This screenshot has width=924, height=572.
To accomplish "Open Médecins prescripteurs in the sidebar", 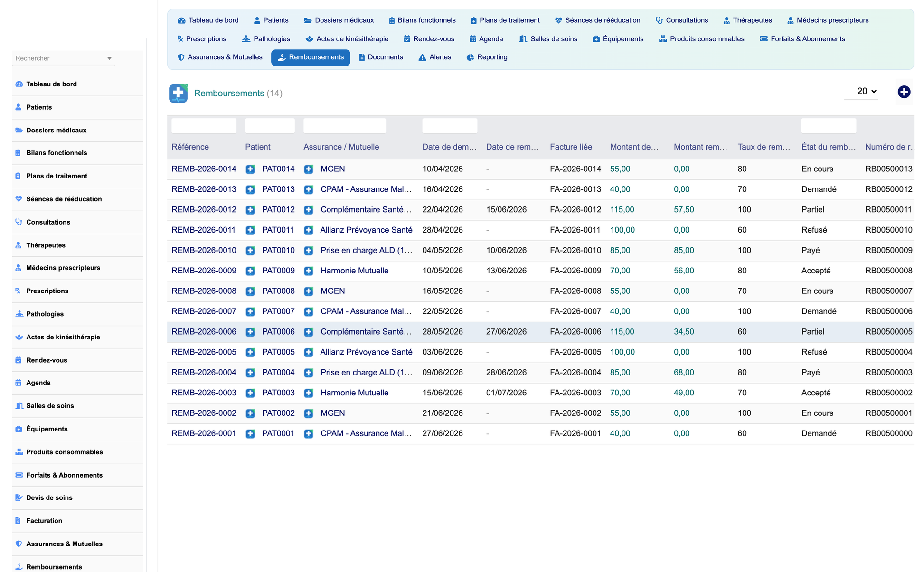I will coord(63,268).
